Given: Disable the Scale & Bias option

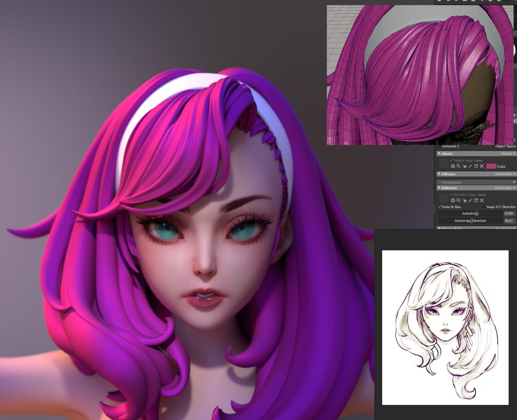Looking at the screenshot, I should (x=440, y=207).
